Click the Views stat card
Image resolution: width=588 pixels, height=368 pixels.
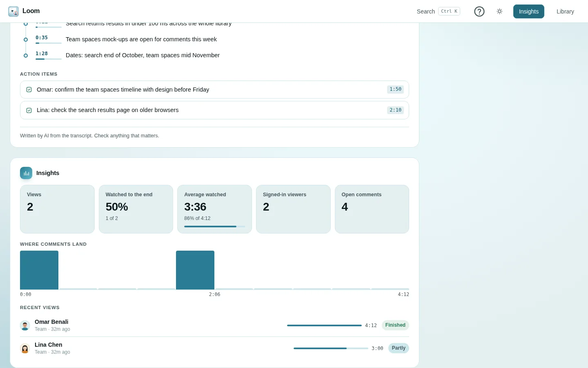click(57, 209)
